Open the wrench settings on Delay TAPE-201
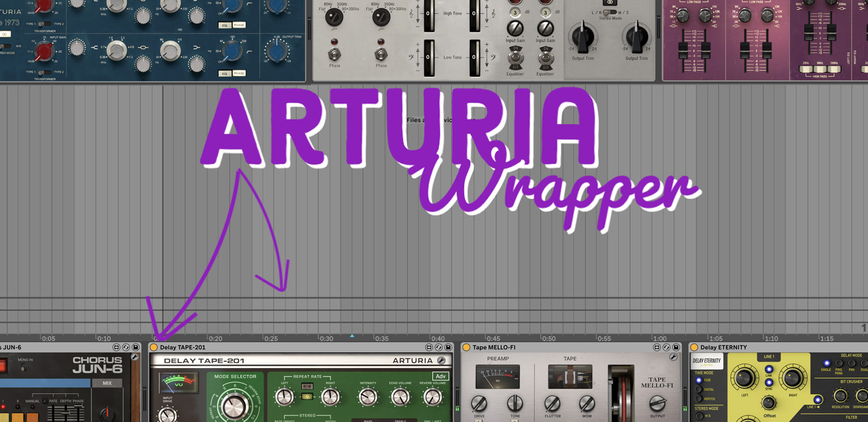868x422 pixels. [x=441, y=361]
